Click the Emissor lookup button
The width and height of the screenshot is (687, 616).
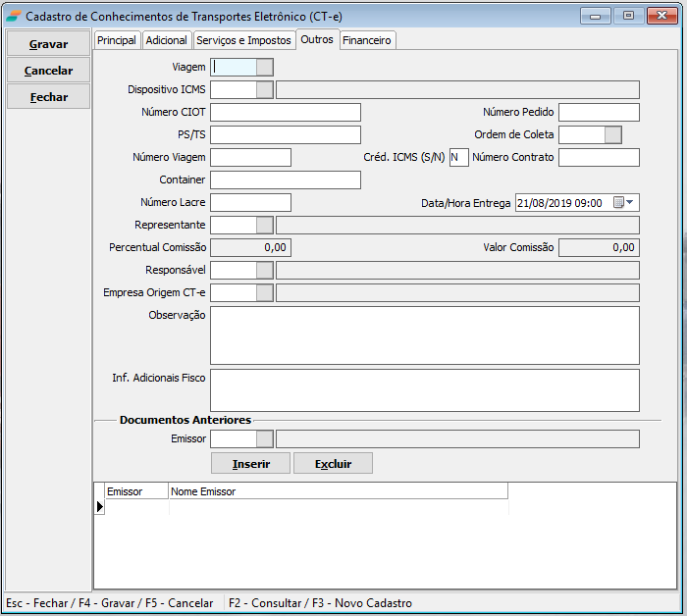[x=264, y=439]
